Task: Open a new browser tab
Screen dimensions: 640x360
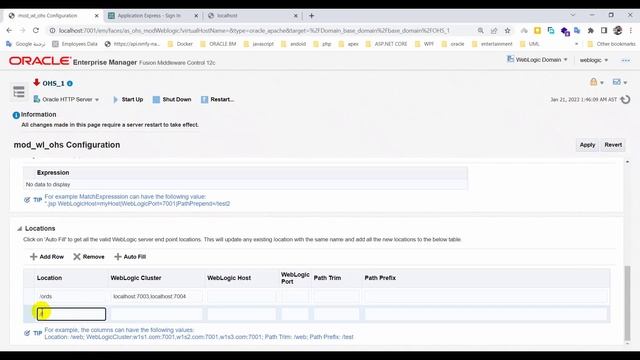Action: [x=311, y=16]
